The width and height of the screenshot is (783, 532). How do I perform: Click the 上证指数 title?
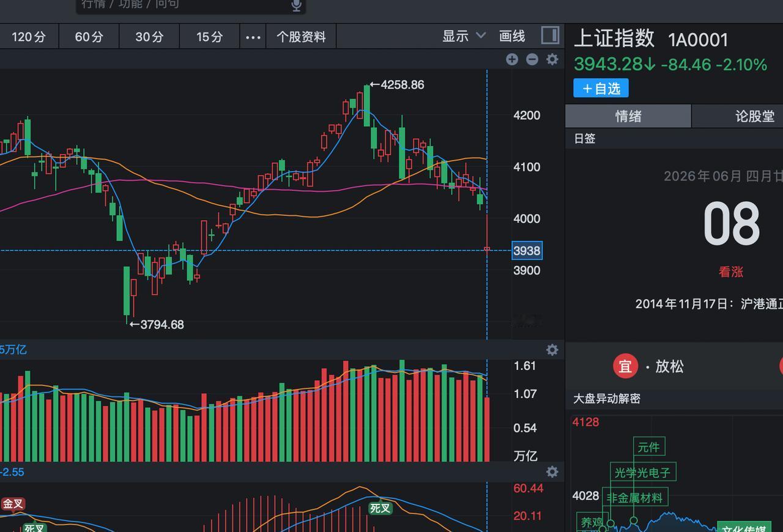614,39
